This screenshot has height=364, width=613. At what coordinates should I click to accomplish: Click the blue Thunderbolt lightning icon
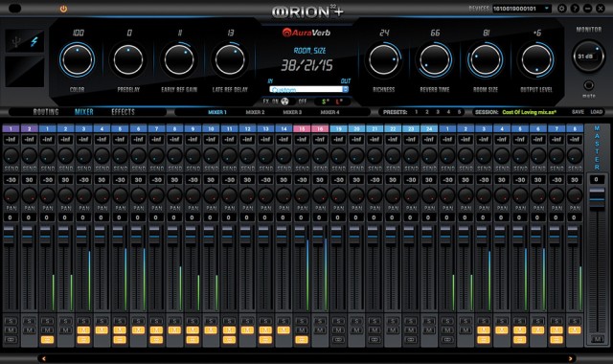tap(34, 41)
